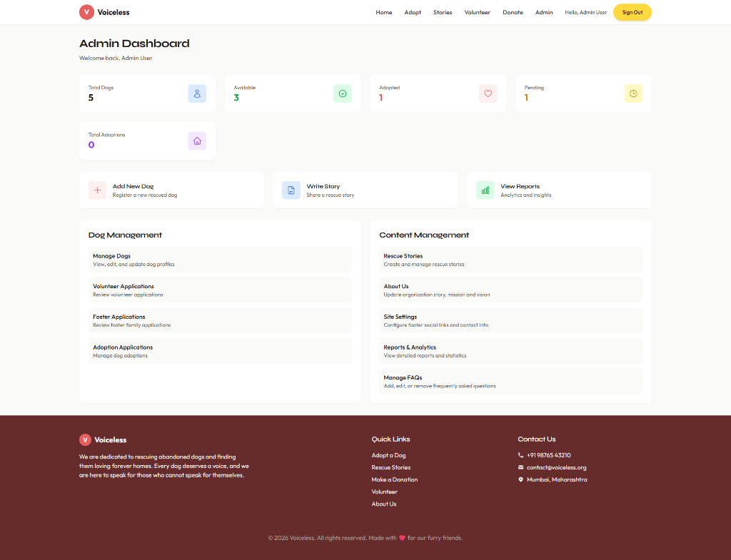Image resolution: width=731 pixels, height=560 pixels.
Task: Open the Admin menu item
Action: click(544, 12)
